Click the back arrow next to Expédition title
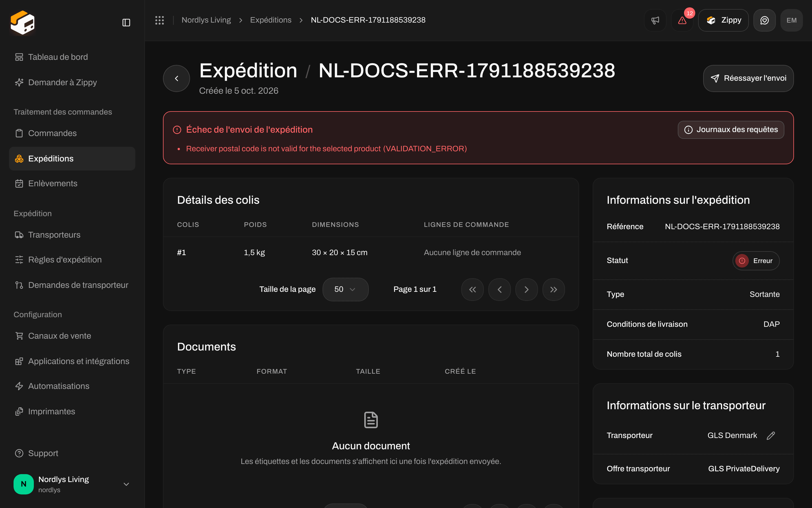The height and width of the screenshot is (508, 812). [176, 78]
